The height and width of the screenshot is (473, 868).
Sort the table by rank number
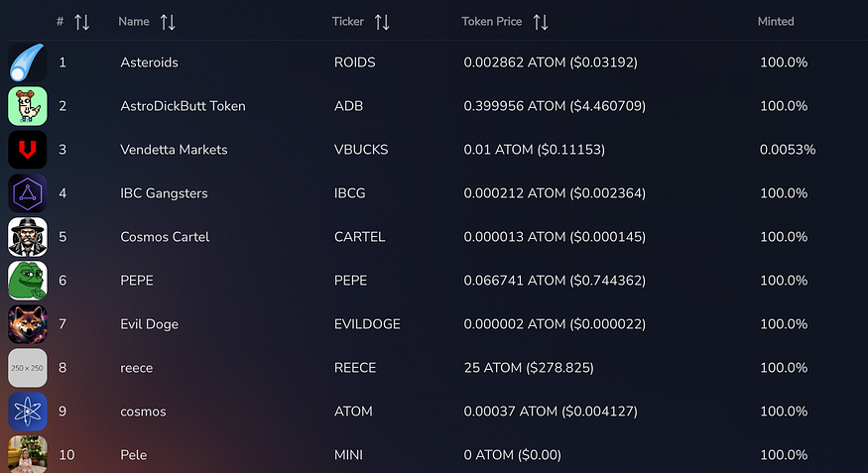(81, 22)
